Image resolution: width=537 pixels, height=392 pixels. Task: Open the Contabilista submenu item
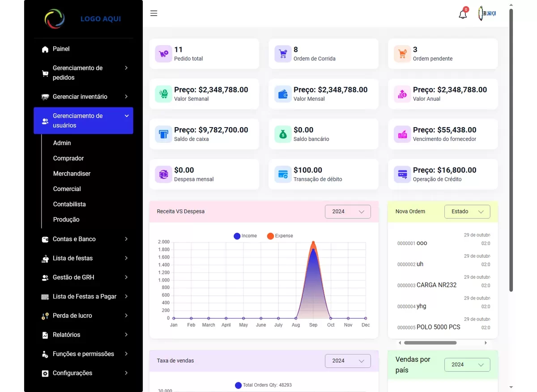coord(69,204)
